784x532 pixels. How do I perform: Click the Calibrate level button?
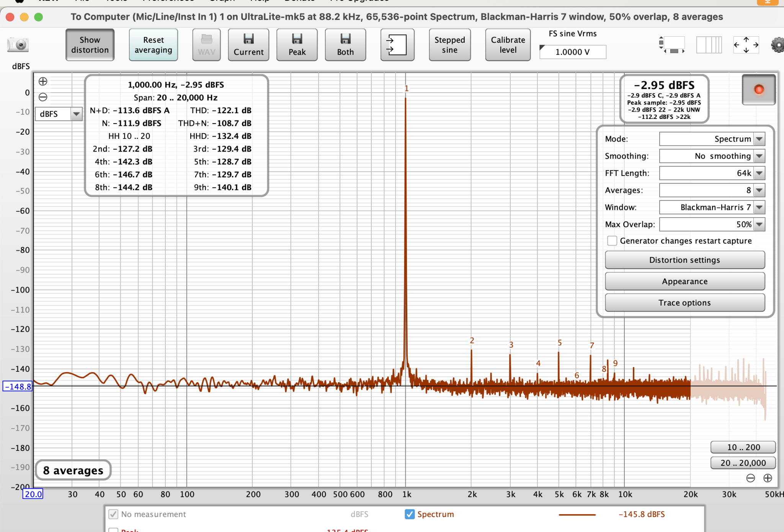click(508, 45)
